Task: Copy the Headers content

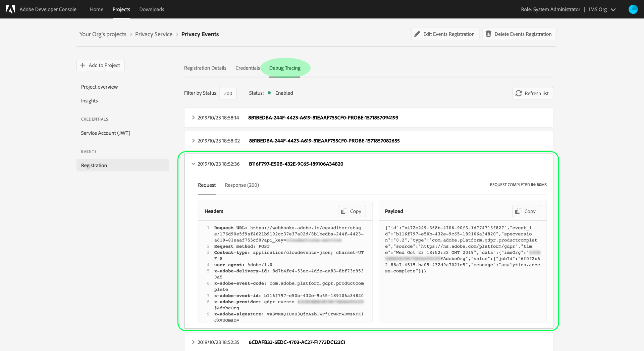Action: [352, 211]
